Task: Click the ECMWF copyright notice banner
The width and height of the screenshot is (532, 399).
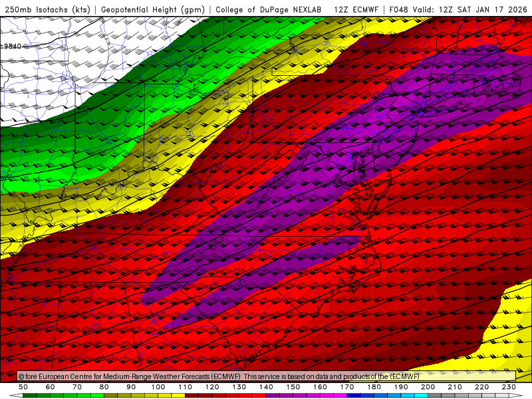Action: coord(267,376)
